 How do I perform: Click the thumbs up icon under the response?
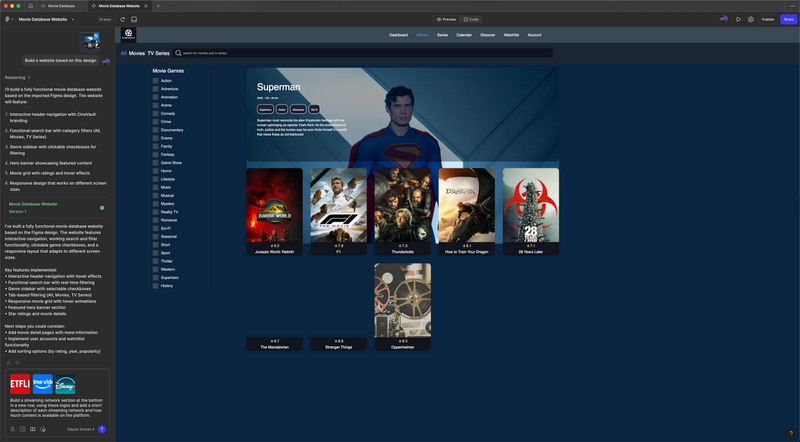point(9,363)
